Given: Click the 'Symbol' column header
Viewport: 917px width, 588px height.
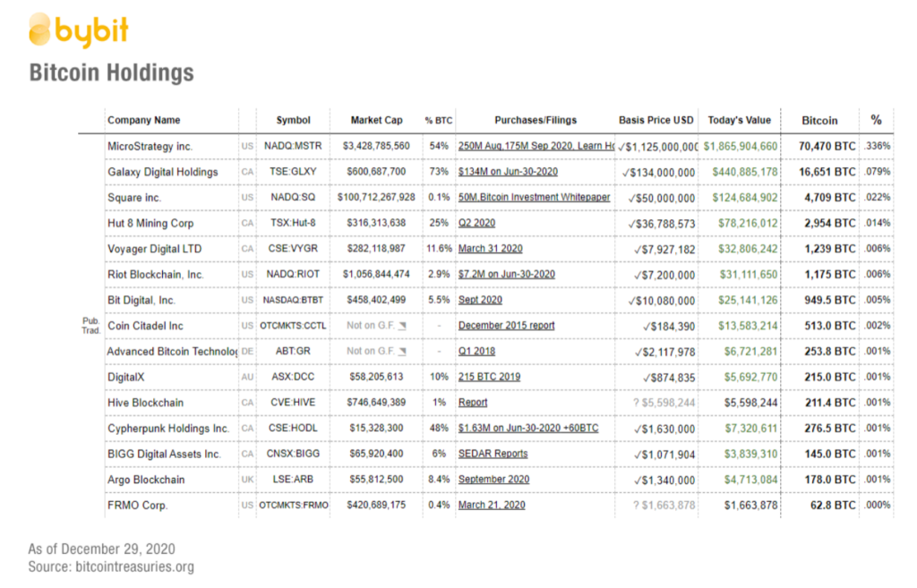Looking at the screenshot, I should pos(293,121).
